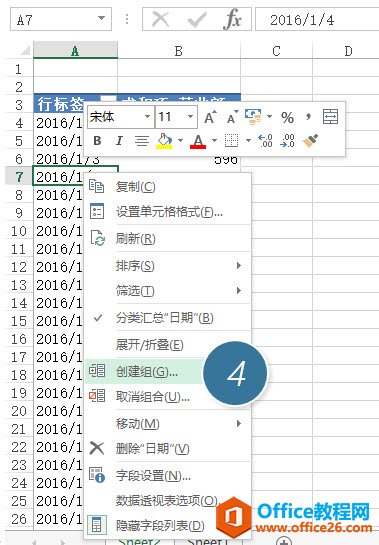The height and width of the screenshot is (545, 379).
Task: Select column B header
Action: pos(179,50)
